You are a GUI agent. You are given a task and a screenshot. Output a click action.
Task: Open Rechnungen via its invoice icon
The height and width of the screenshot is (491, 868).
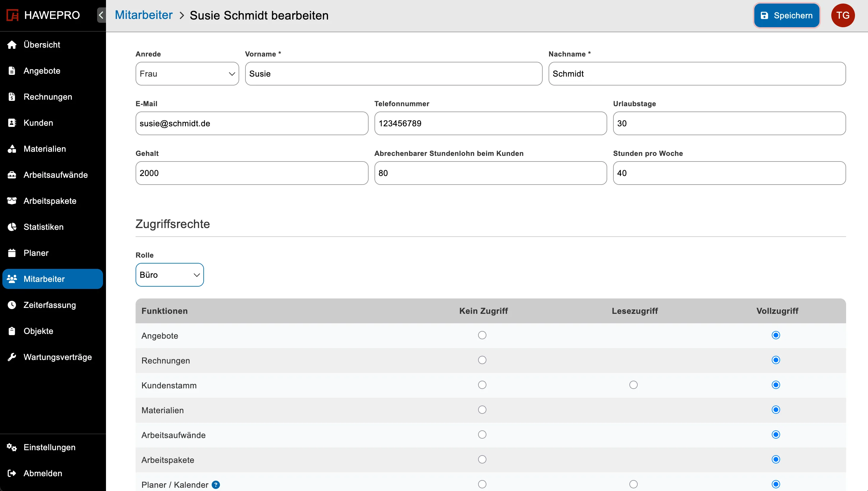coord(12,97)
